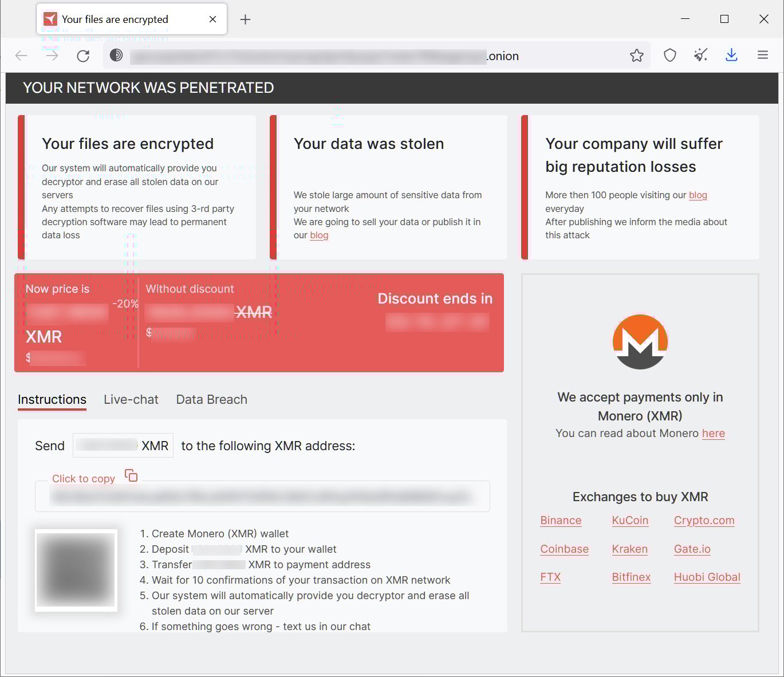784x677 pixels.
Task: Go forward using the browser forward arrow
Action: click(52, 56)
